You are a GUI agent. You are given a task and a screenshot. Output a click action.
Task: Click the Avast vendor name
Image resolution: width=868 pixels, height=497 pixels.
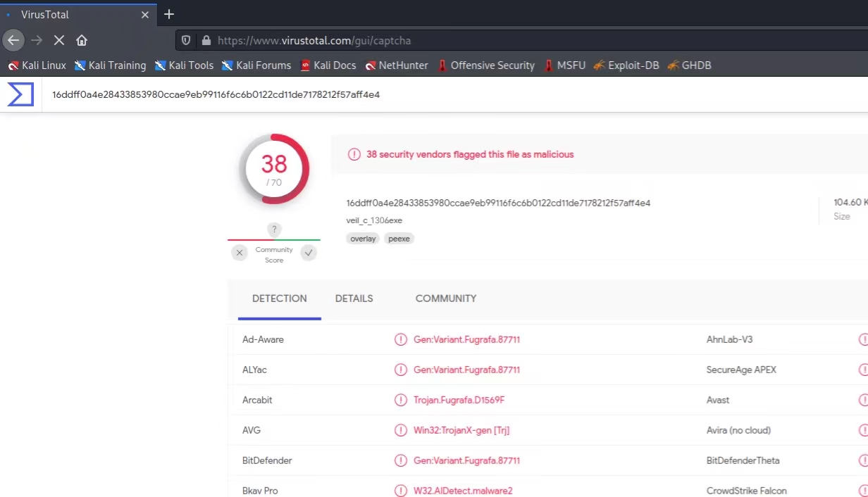coord(718,400)
